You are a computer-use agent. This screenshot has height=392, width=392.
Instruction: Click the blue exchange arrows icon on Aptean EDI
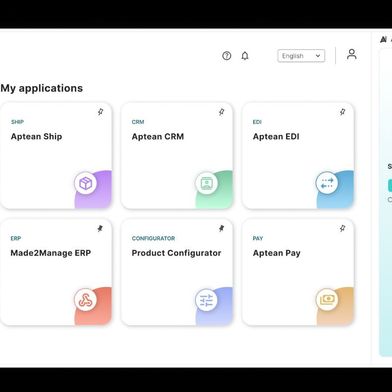pos(327,183)
